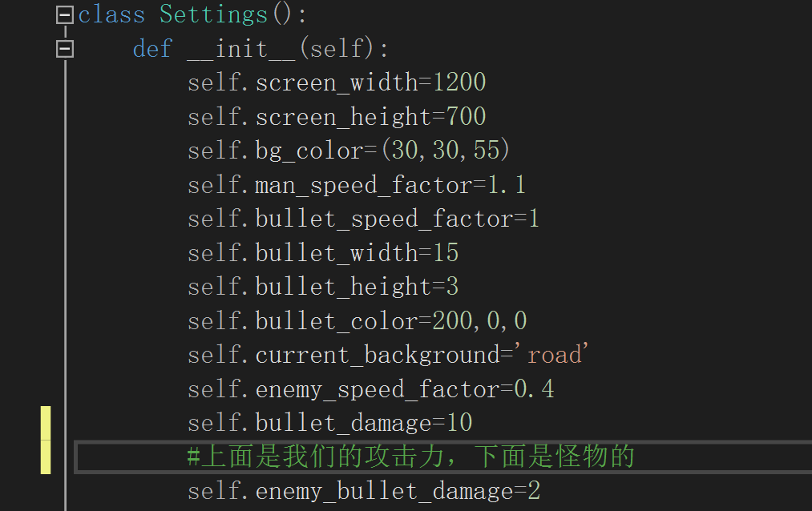Screen dimensions: 812x511
Task: Click the Settings class name
Action: pyautogui.click(x=213, y=14)
